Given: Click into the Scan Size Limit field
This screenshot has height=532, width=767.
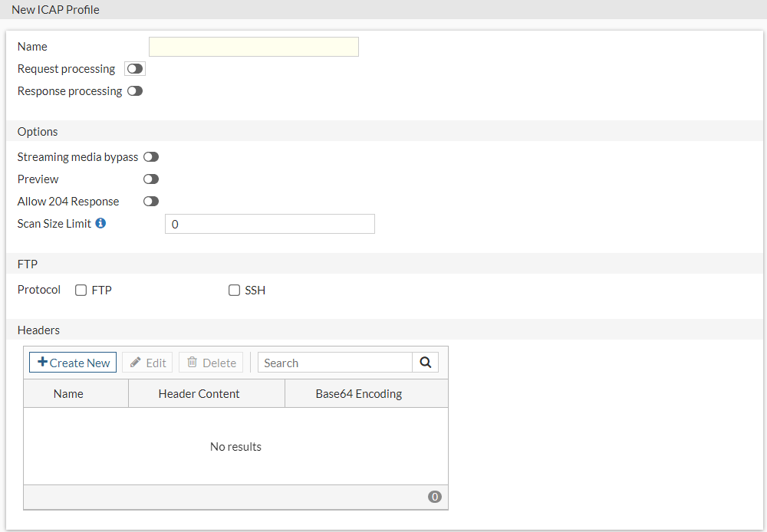Looking at the screenshot, I should (270, 224).
